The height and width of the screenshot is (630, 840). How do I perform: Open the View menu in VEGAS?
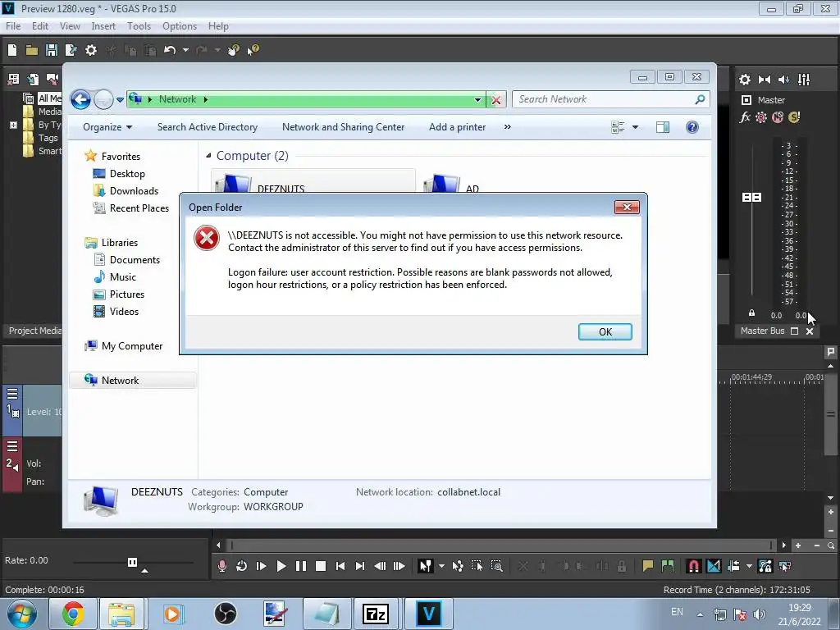click(70, 25)
